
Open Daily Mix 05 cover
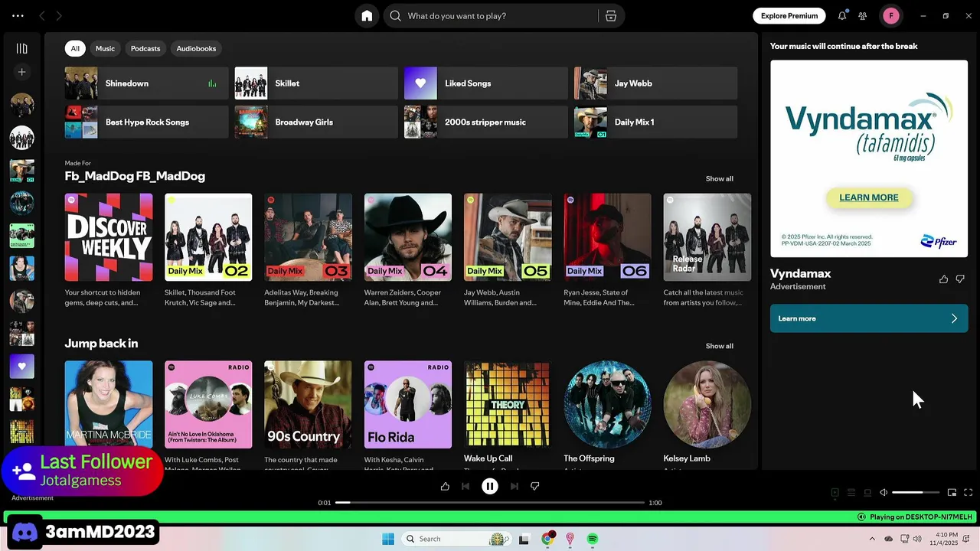pyautogui.click(x=508, y=237)
